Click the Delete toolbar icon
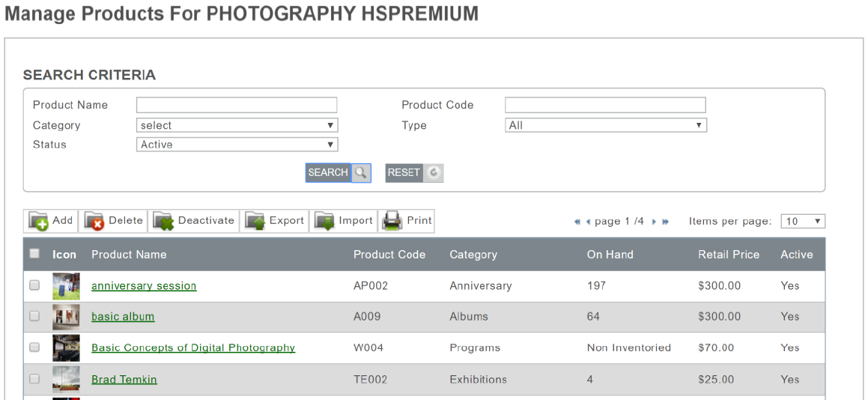The height and width of the screenshot is (400, 868). click(x=94, y=221)
